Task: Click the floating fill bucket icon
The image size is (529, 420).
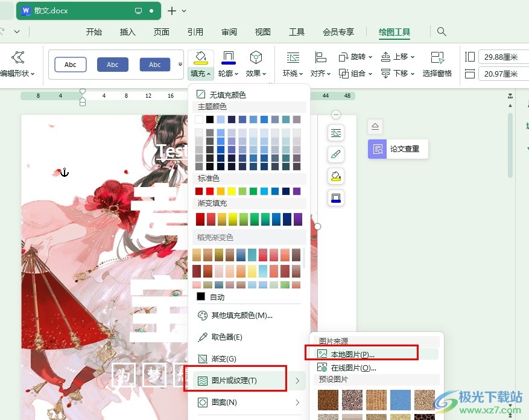Action: (x=336, y=176)
